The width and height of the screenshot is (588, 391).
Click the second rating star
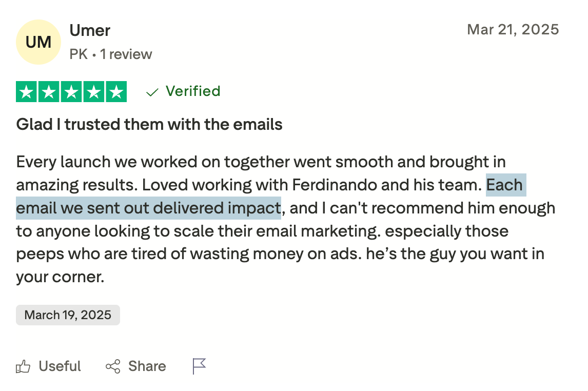49,92
